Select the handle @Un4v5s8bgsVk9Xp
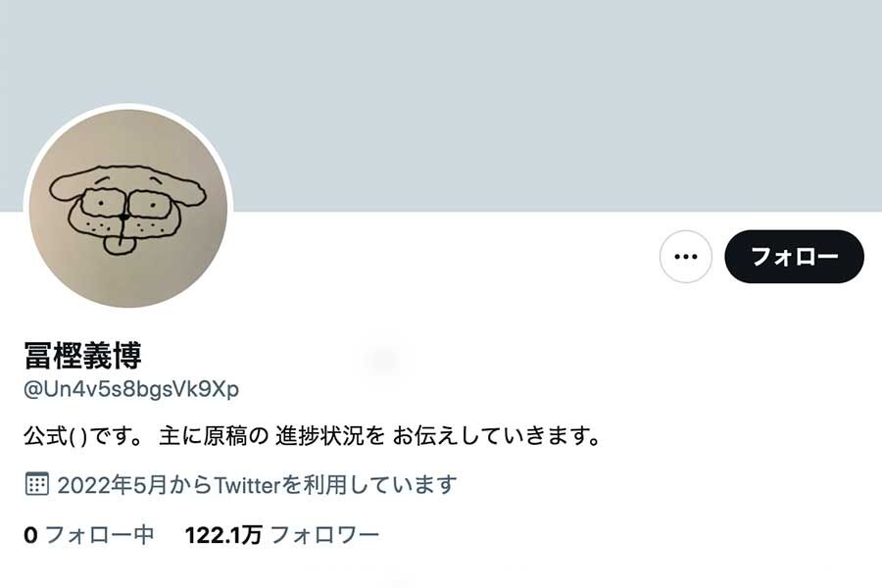Image resolution: width=882 pixels, height=588 pixels. tap(131, 389)
